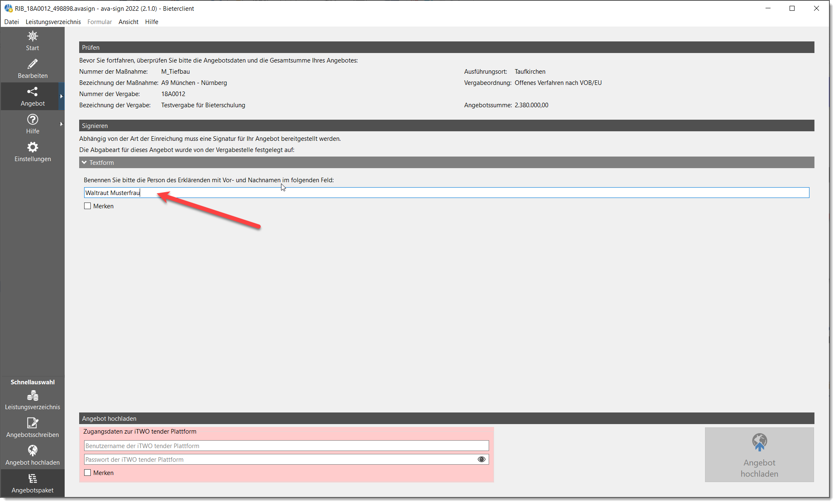
Task: Open the Hilfe sidebar section
Action: pyautogui.click(x=32, y=124)
